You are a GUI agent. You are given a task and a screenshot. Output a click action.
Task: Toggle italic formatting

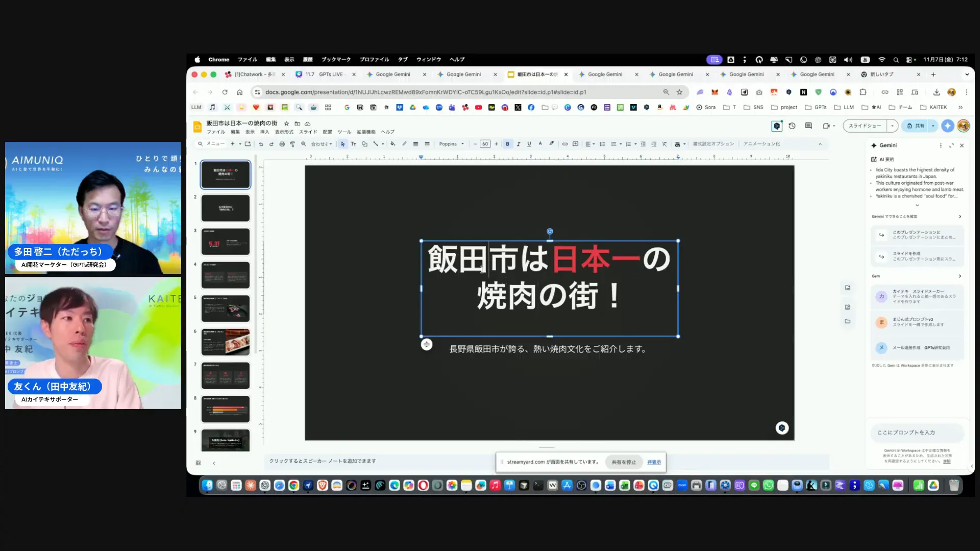[x=519, y=144]
